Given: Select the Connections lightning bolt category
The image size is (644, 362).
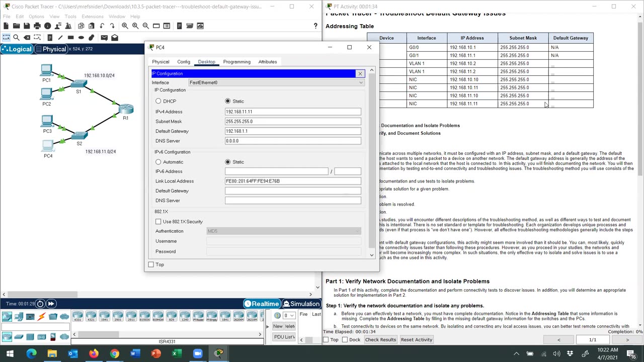Looking at the screenshot, I should (41, 316).
